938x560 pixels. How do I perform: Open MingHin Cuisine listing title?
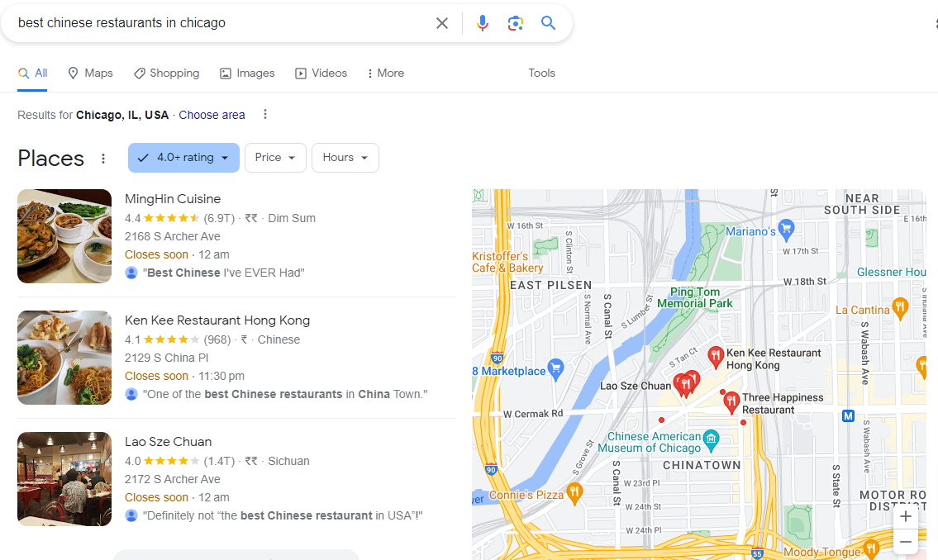coord(172,198)
